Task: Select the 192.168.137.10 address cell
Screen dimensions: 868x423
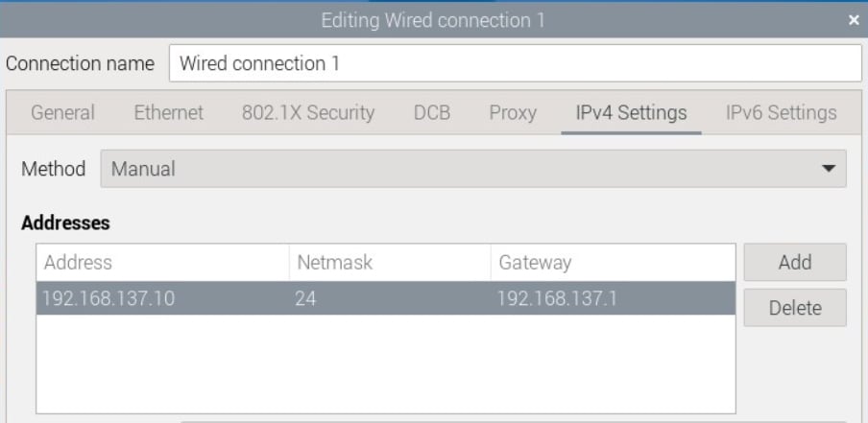Action: click(x=163, y=298)
